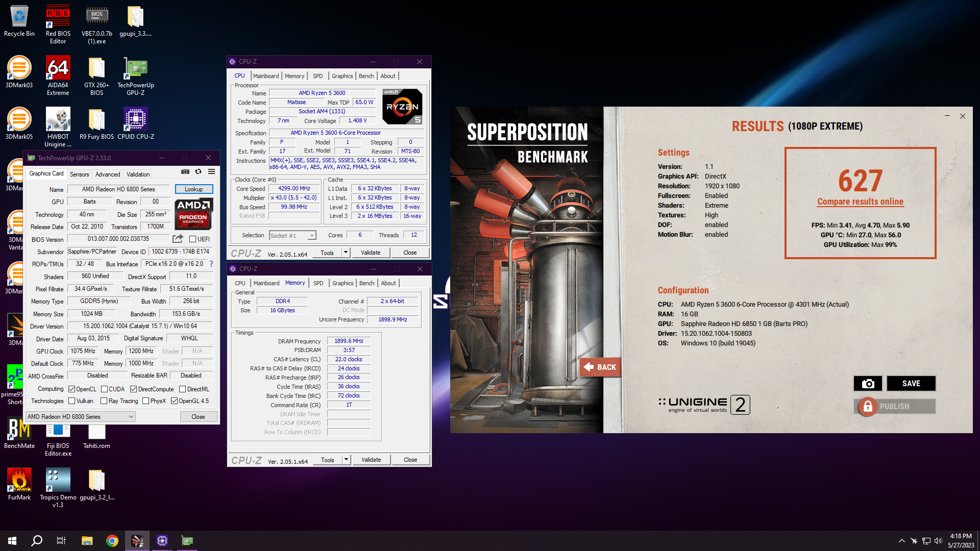Toggle PhysX checkbox
The height and width of the screenshot is (551, 980).
[146, 401]
